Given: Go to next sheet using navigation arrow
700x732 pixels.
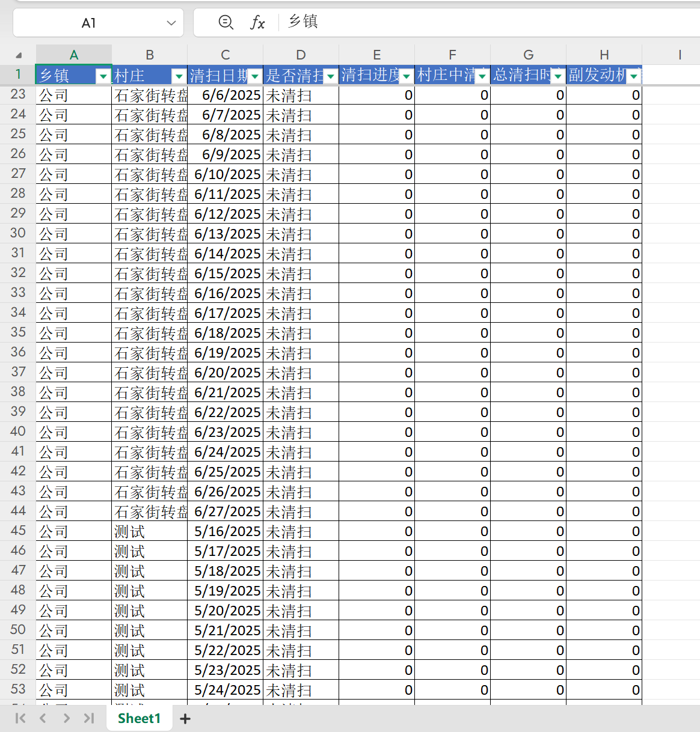Looking at the screenshot, I should (66, 718).
